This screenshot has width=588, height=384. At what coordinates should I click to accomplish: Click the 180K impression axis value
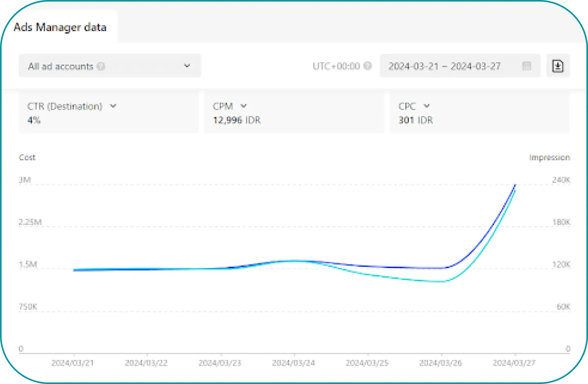click(561, 222)
